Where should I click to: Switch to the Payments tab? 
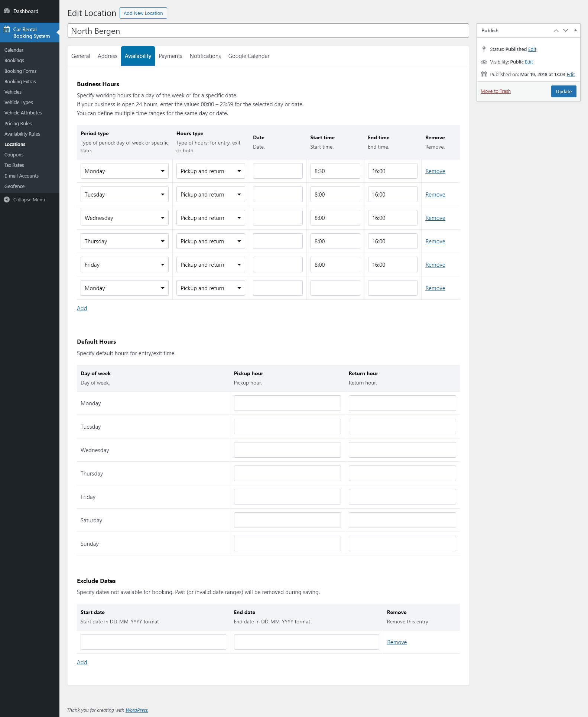click(x=170, y=56)
